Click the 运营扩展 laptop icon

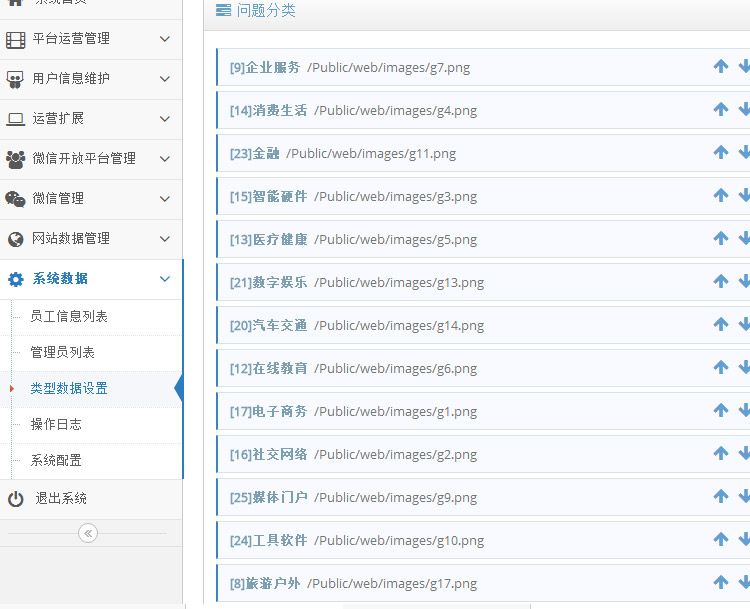[15, 119]
